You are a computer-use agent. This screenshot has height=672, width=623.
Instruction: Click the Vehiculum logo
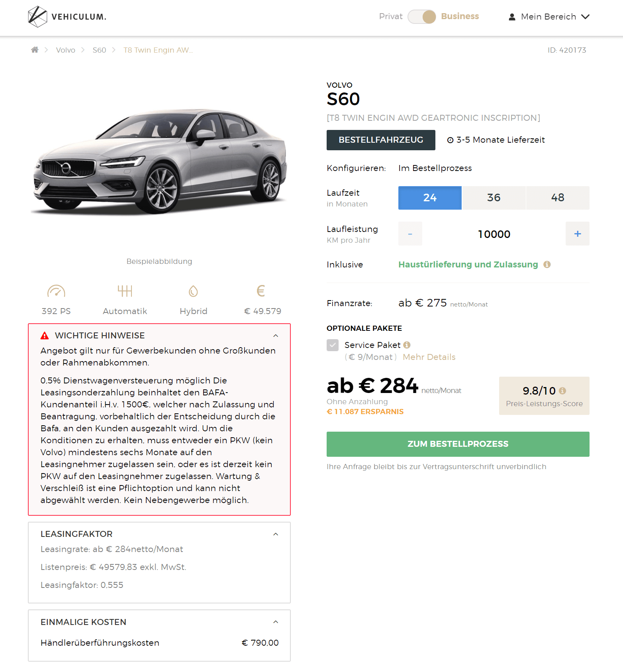click(67, 17)
